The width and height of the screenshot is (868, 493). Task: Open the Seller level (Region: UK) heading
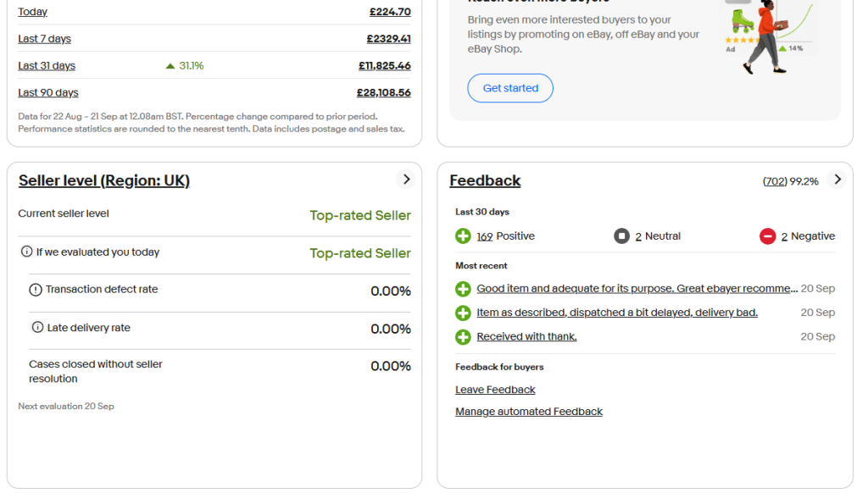104,180
